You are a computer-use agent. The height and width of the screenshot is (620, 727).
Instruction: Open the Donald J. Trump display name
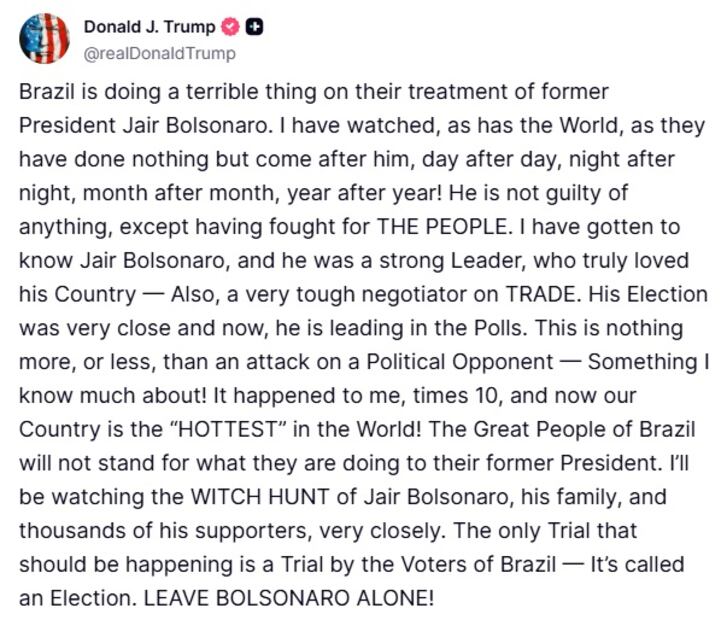point(149,28)
